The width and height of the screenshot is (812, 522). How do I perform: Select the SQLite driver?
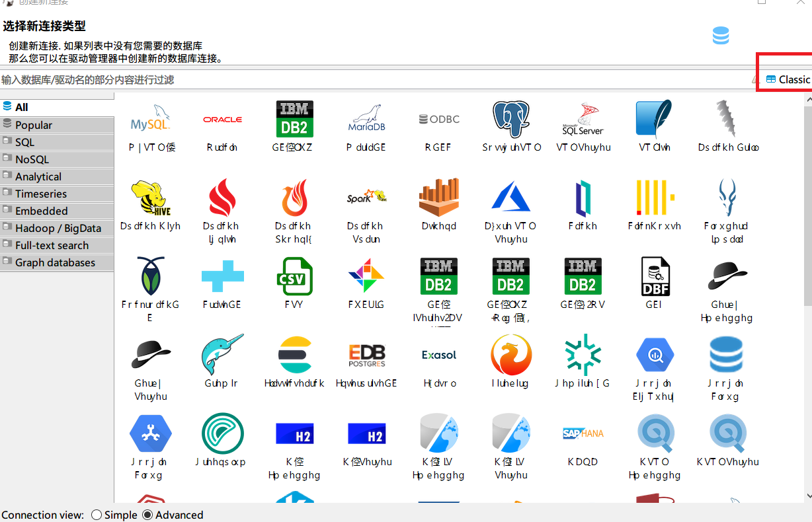655,126
